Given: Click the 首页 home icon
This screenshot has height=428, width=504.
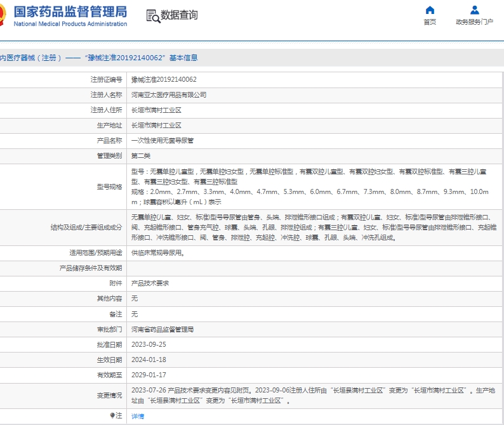Looking at the screenshot, I should (x=430, y=10).
